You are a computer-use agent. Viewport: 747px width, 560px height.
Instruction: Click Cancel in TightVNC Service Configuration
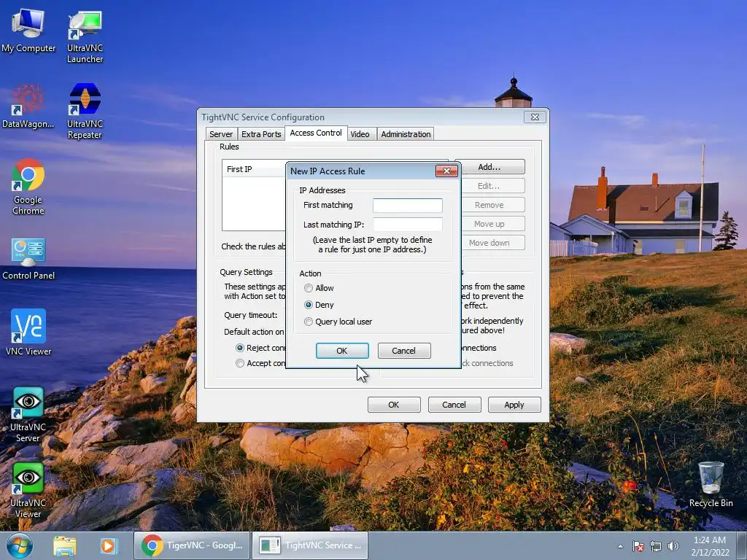pyautogui.click(x=454, y=405)
